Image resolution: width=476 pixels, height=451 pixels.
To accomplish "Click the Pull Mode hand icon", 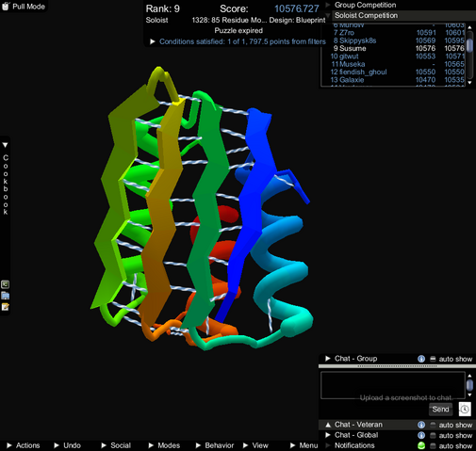I will [6, 6].
